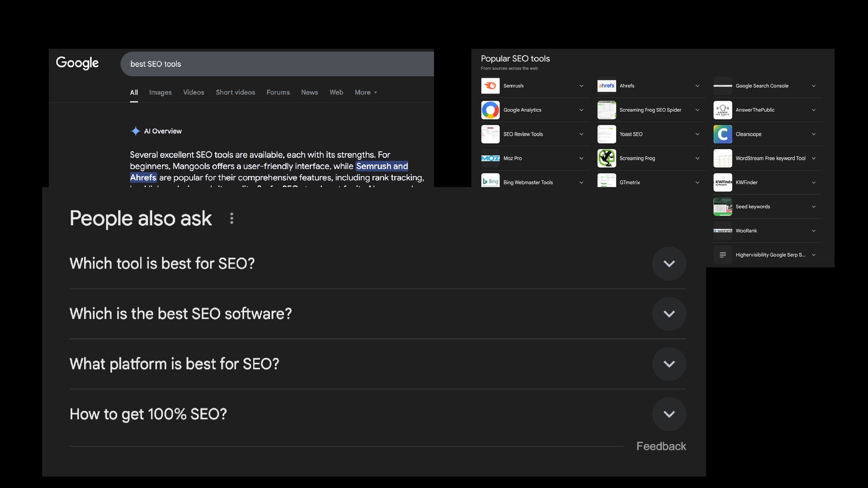Click the Semrush logo thumbnail
The height and width of the screenshot is (488, 868).
click(x=490, y=86)
